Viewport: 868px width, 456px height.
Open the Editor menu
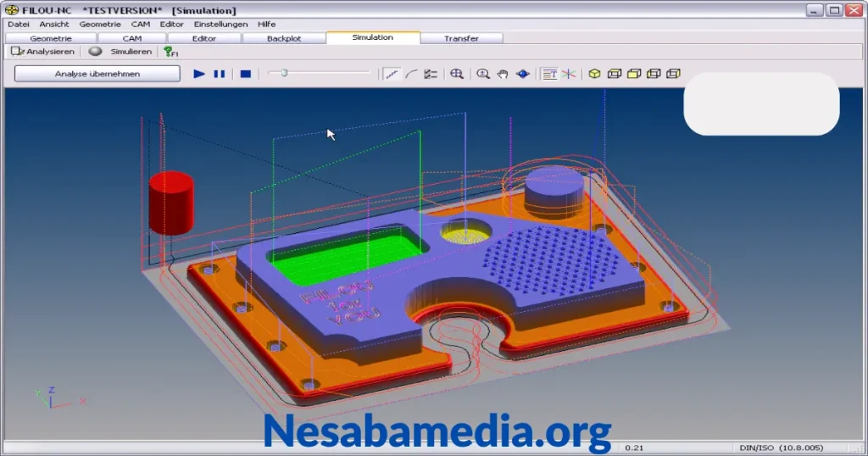click(171, 25)
